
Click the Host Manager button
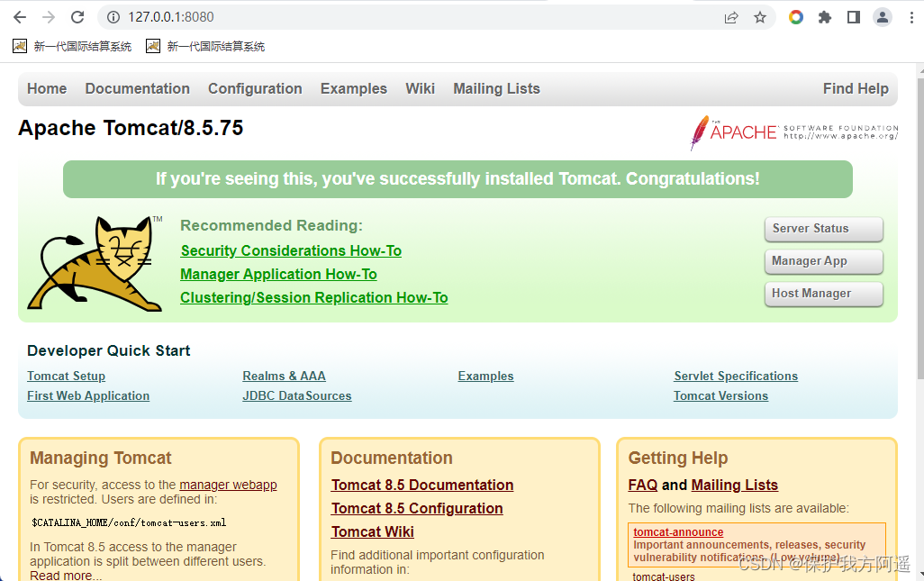click(x=824, y=294)
